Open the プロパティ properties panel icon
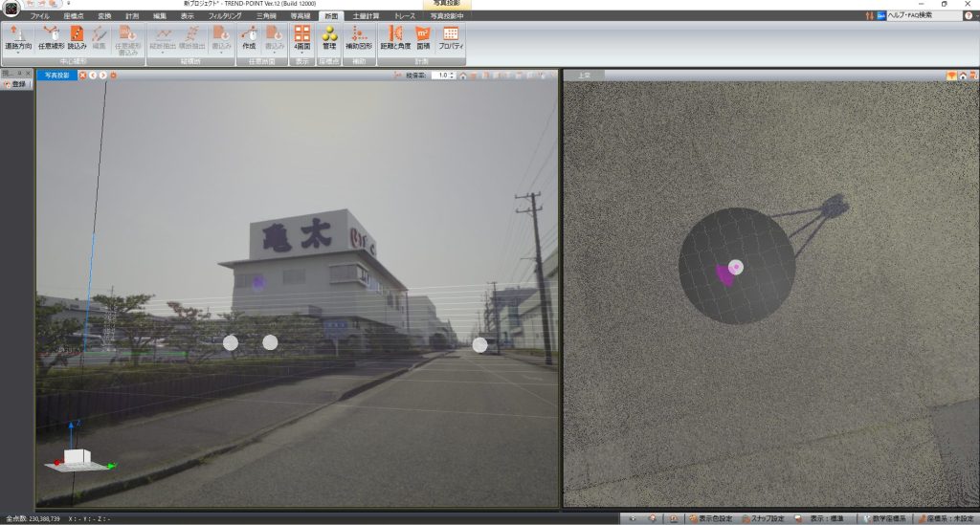Viewport: 980px width, 525px height. click(450, 34)
